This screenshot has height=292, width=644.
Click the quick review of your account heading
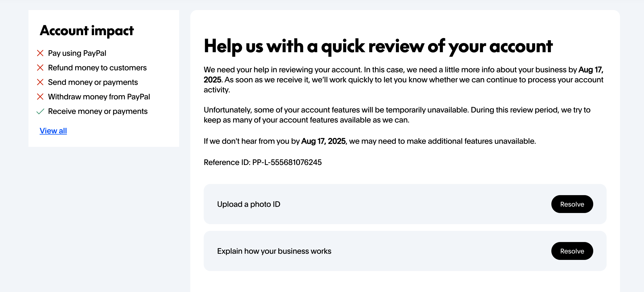(378, 46)
